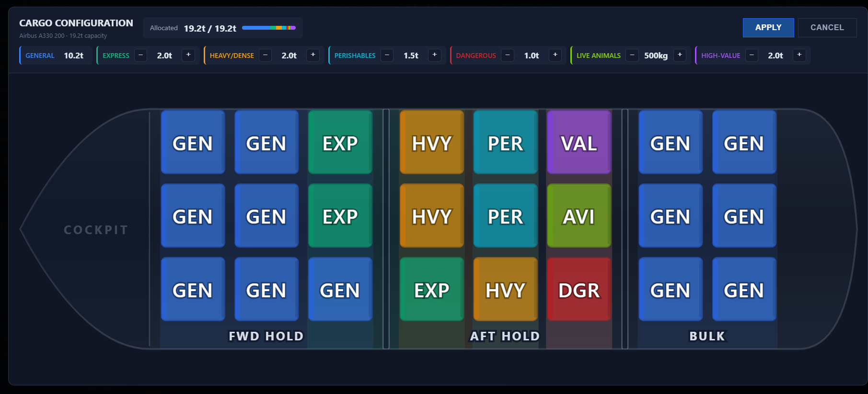This screenshot has width=868, height=394.
Task: Select the top PER slot in aft hold
Action: pyautogui.click(x=506, y=142)
